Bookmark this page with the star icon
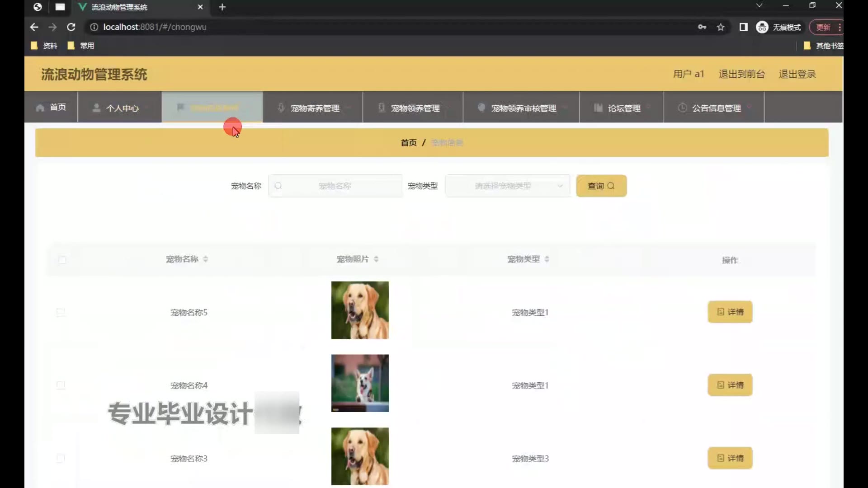The width and height of the screenshot is (868, 488). [721, 27]
